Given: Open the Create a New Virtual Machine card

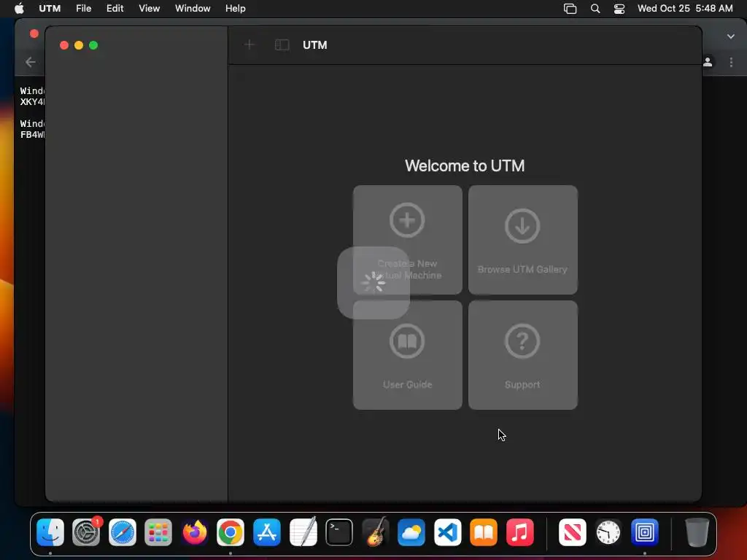Looking at the screenshot, I should point(407,239).
